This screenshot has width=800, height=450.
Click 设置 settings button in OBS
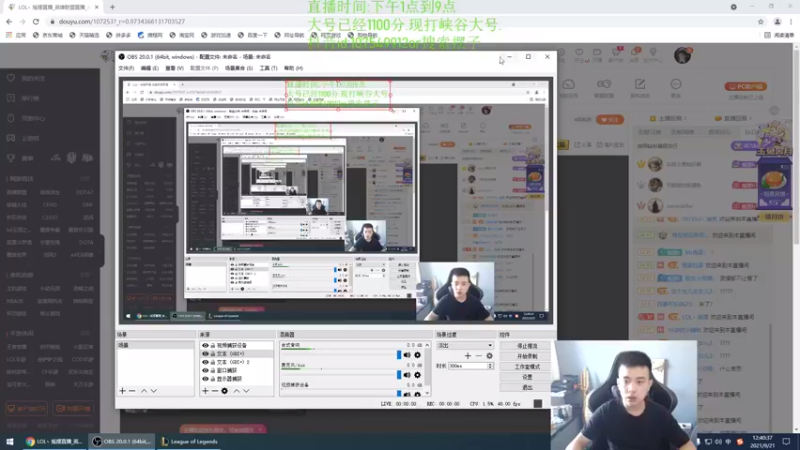click(x=527, y=377)
